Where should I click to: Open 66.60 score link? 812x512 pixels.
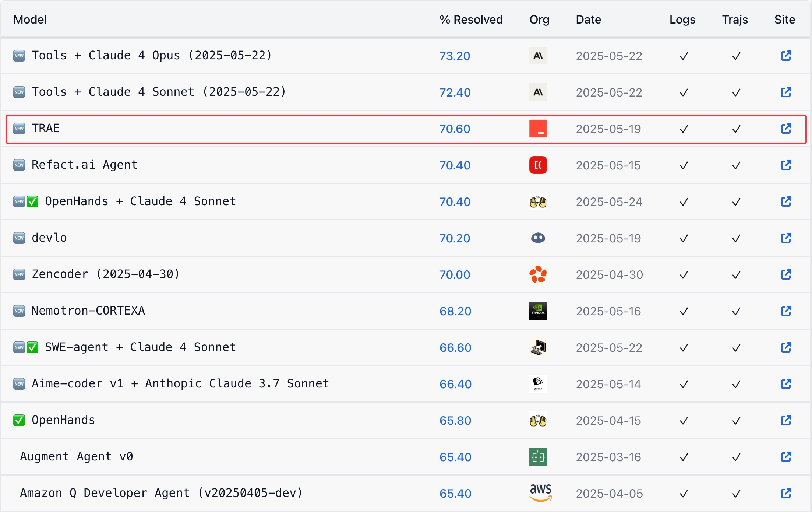(x=455, y=348)
